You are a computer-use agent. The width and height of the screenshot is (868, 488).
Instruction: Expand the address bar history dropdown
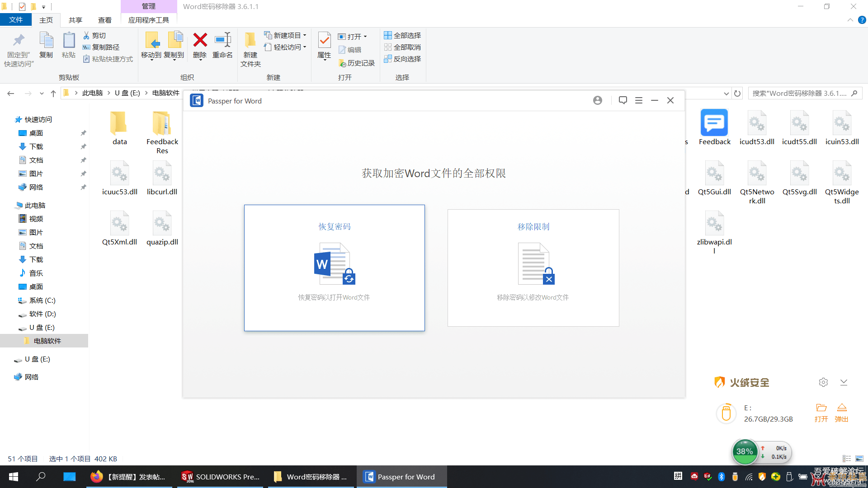point(726,94)
